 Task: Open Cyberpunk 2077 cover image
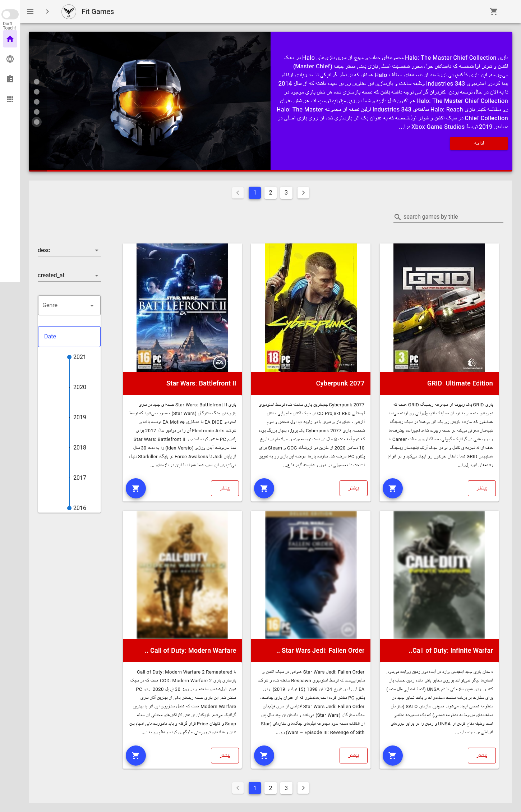tap(311, 307)
